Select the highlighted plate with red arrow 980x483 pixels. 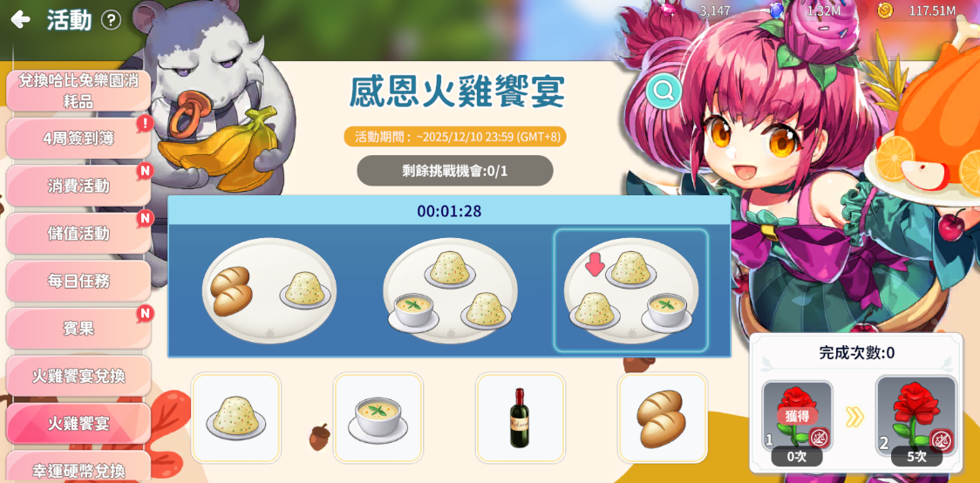tap(631, 290)
